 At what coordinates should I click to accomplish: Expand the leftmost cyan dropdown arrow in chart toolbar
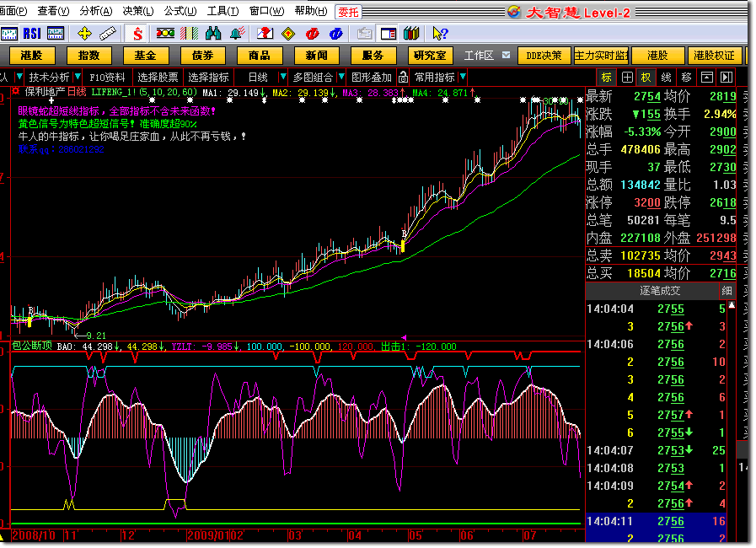(x=19, y=77)
